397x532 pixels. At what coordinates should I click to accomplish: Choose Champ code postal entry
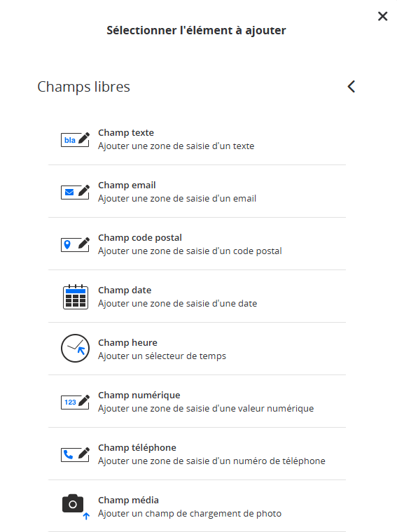pyautogui.click(x=197, y=244)
